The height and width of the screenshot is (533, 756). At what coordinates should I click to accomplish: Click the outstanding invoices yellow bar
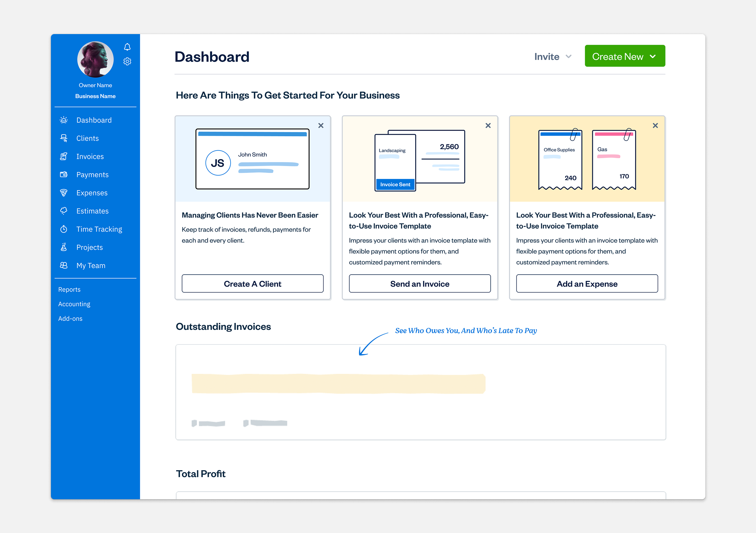click(338, 384)
